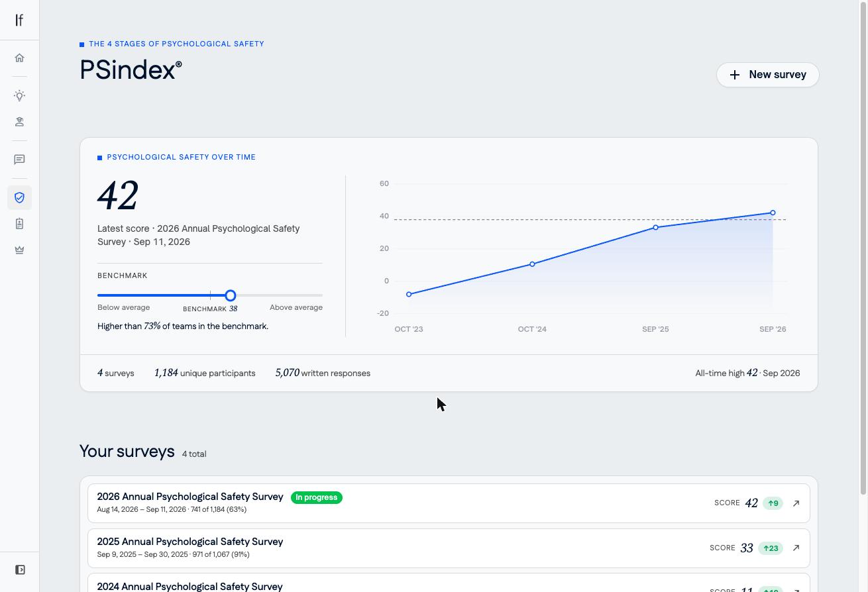Open arrow for 2025 Annual survey
This screenshot has width=868, height=592.
point(796,548)
